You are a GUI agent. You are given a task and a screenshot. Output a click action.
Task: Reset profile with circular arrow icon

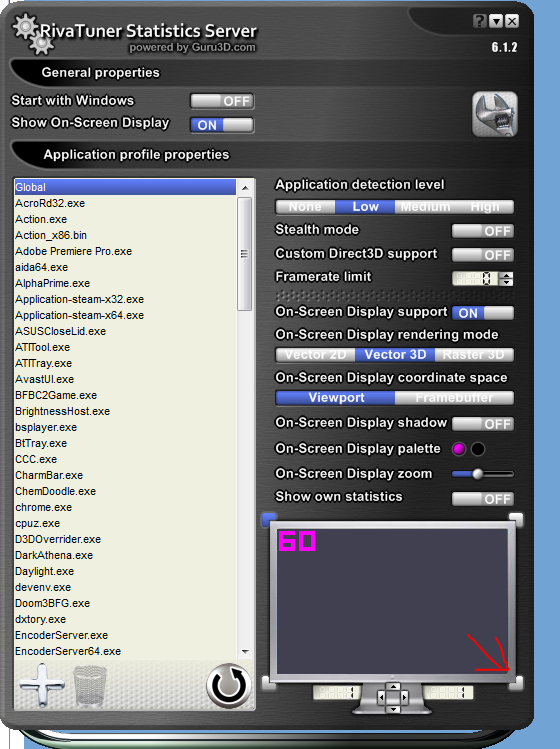(229, 685)
